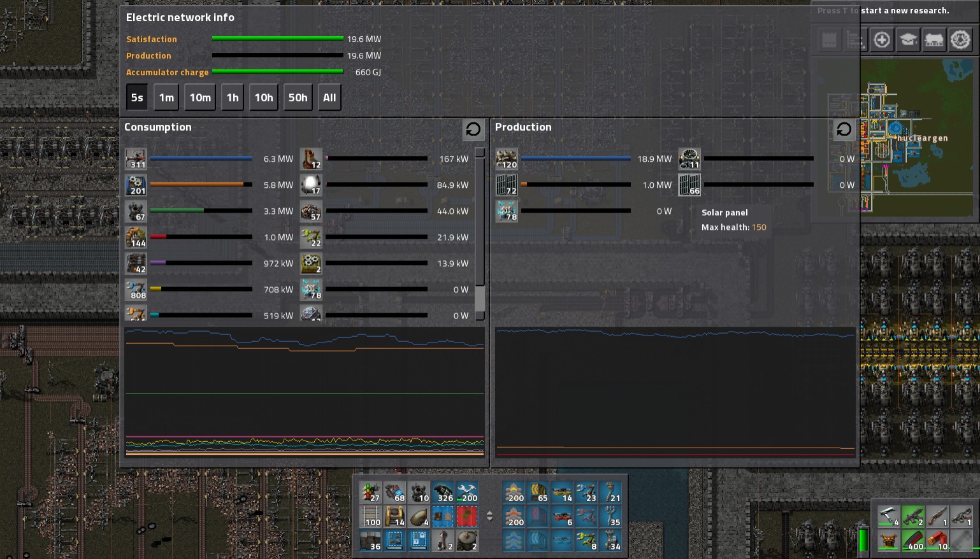Click inside the Production history graph
Image resolution: width=980 pixels, height=559 pixels.
pyautogui.click(x=675, y=392)
